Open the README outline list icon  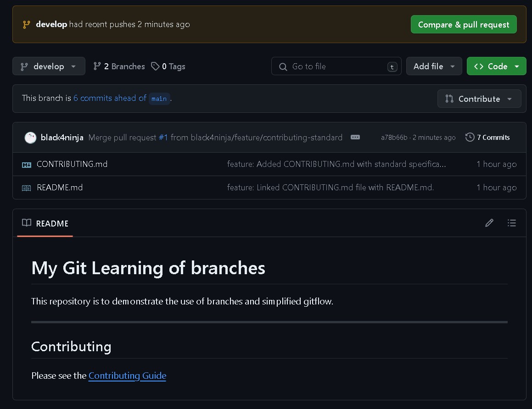coord(511,223)
